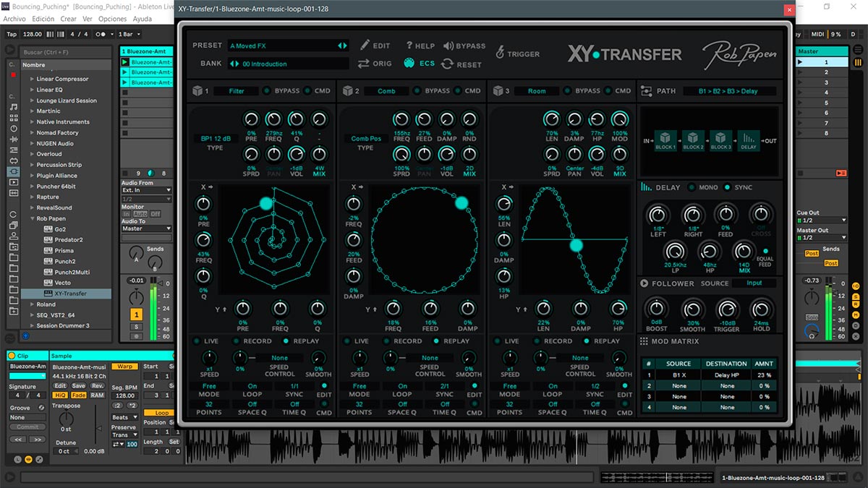This screenshot has height=488, width=868.
Task: Open the Crear menu
Action: 69,19
